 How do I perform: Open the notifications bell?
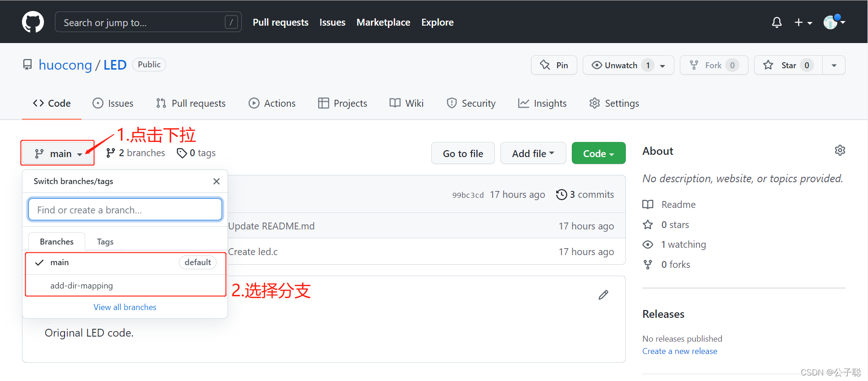click(x=776, y=22)
